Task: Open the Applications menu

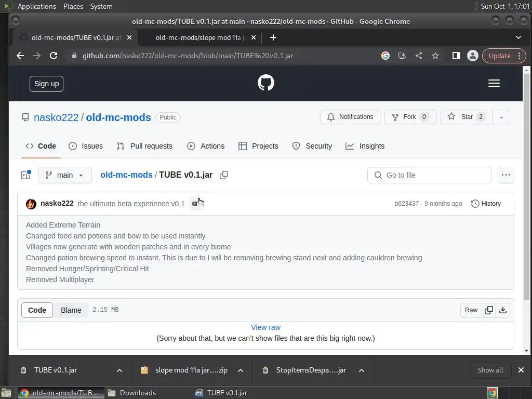Action: [x=37, y=6]
